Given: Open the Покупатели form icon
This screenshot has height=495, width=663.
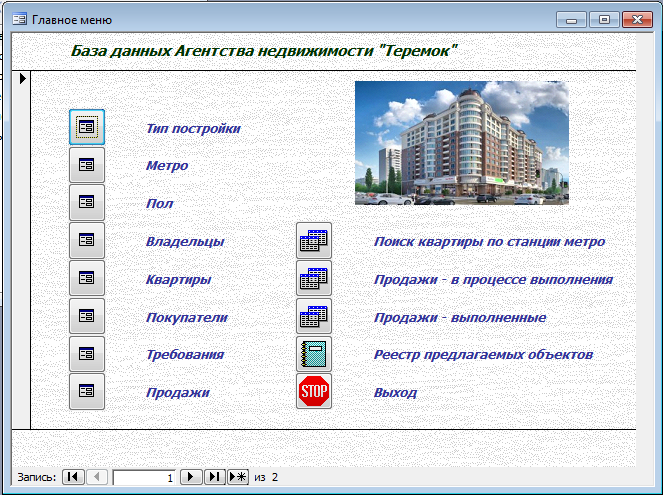Looking at the screenshot, I should [87, 316].
